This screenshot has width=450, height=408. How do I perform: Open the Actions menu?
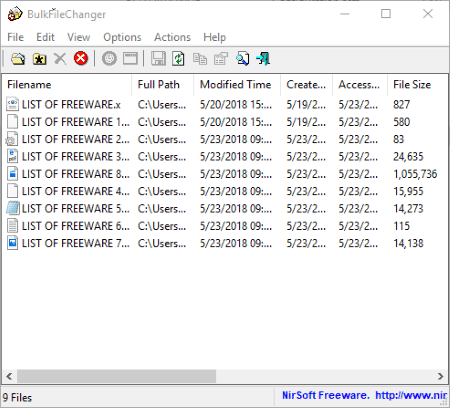172,37
